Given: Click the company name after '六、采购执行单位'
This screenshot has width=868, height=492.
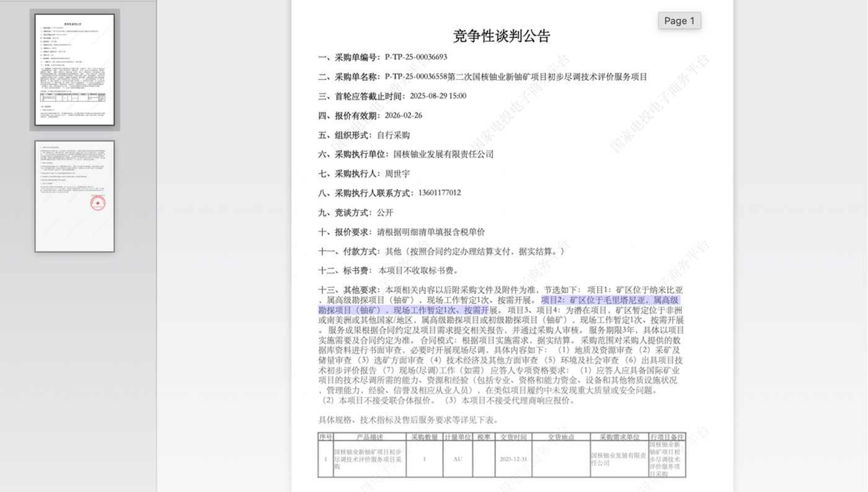Looking at the screenshot, I should (443, 154).
